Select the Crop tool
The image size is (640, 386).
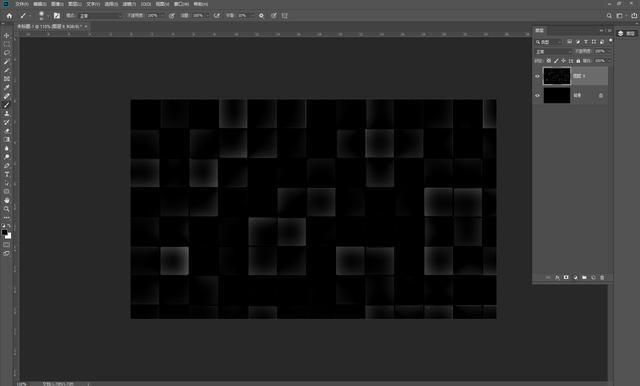7,70
